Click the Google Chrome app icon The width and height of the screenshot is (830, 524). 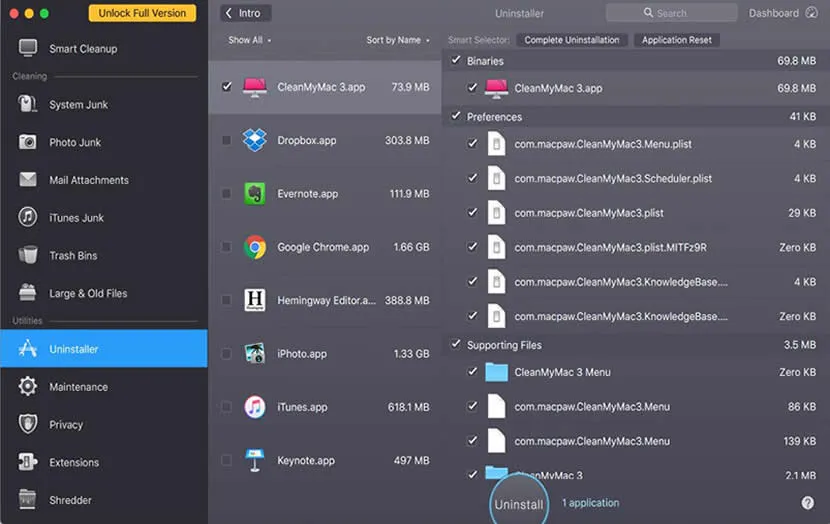pyautogui.click(x=255, y=247)
